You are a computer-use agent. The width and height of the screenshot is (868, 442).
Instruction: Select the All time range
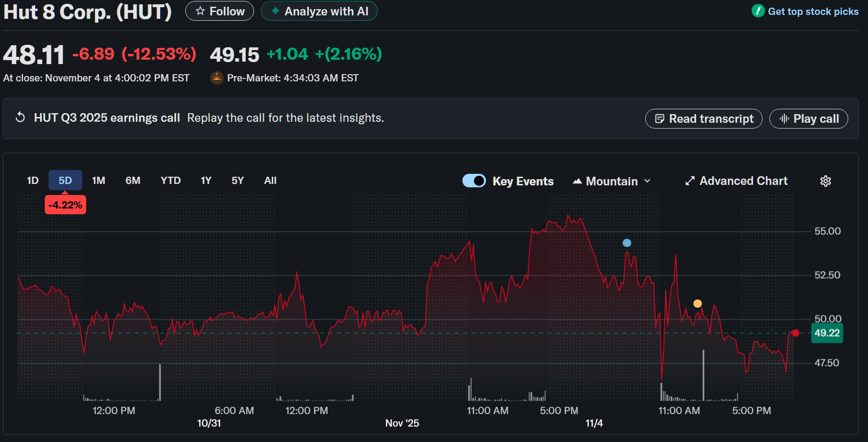(270, 181)
